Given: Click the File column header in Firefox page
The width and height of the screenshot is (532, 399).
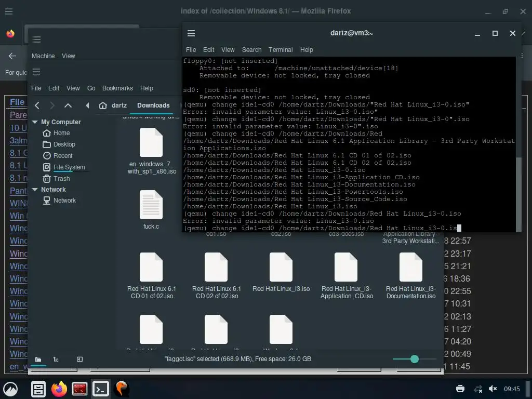Looking at the screenshot, I should [17, 102].
